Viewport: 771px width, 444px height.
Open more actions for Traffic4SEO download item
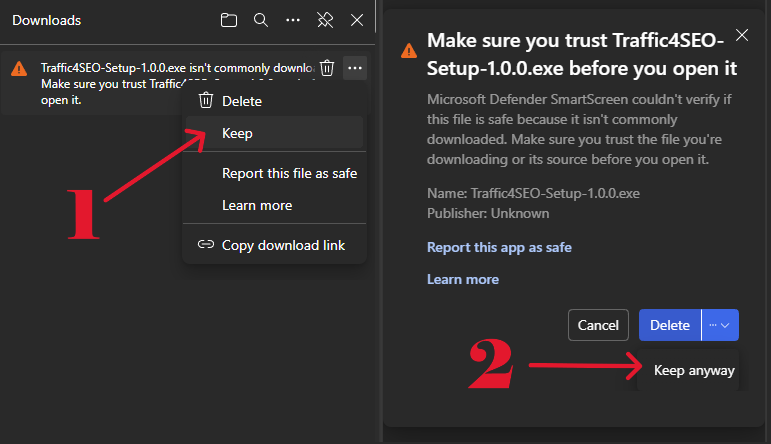pyautogui.click(x=355, y=68)
